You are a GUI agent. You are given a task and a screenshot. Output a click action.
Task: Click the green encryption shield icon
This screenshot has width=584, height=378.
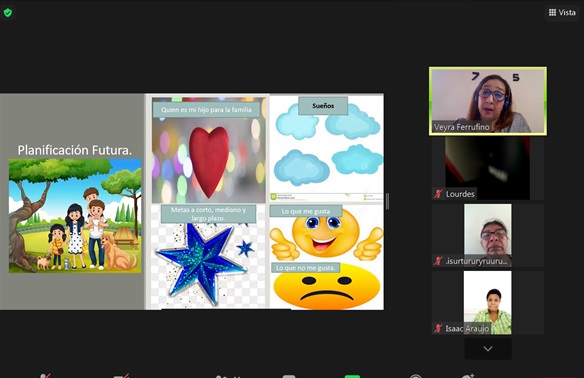[7, 13]
